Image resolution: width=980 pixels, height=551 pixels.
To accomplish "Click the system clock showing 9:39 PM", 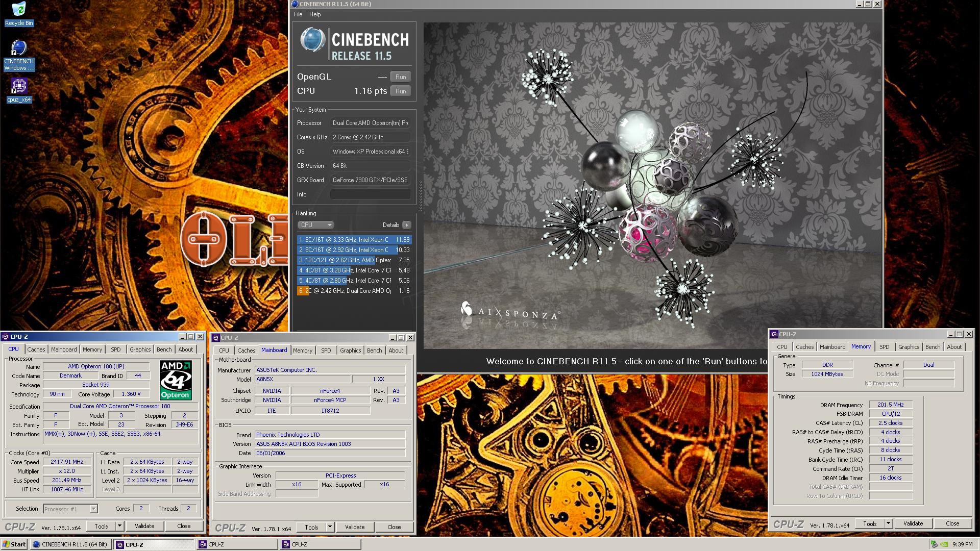I will tap(962, 544).
